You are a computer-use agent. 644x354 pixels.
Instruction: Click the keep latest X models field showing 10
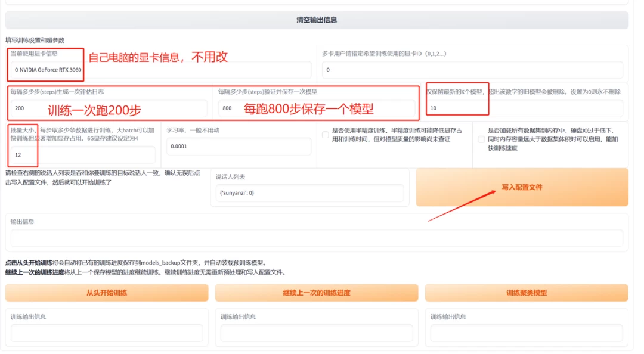[525, 108]
